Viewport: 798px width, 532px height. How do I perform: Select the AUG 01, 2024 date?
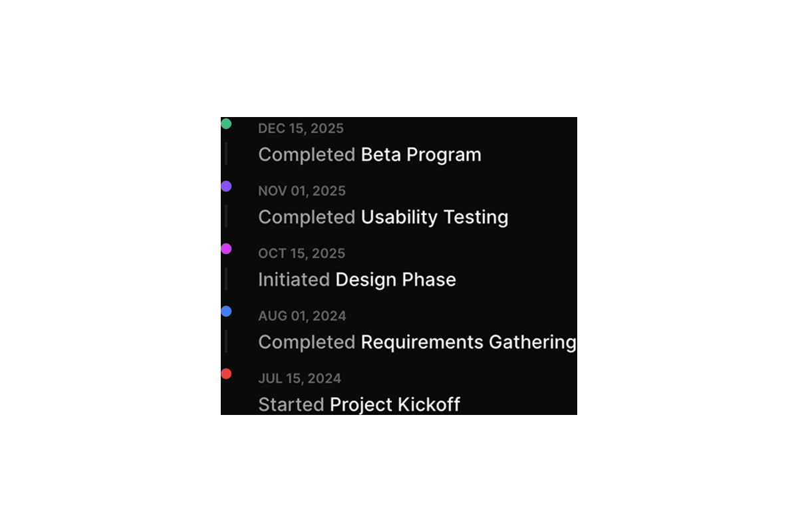(302, 316)
